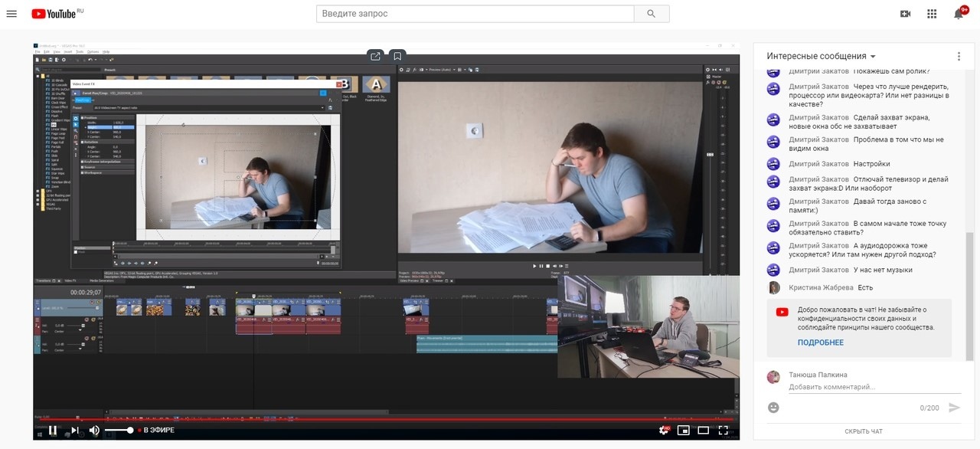Skip to the next video
The image size is (980, 449).
coord(74,430)
